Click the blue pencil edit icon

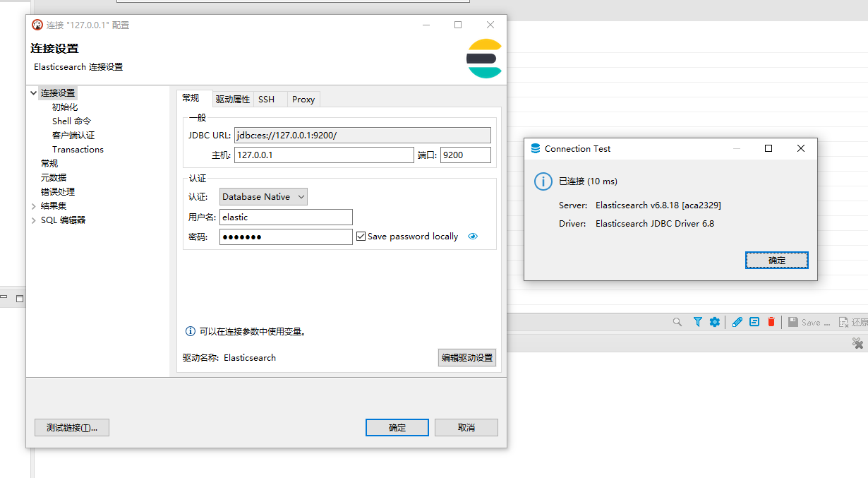[x=737, y=322]
